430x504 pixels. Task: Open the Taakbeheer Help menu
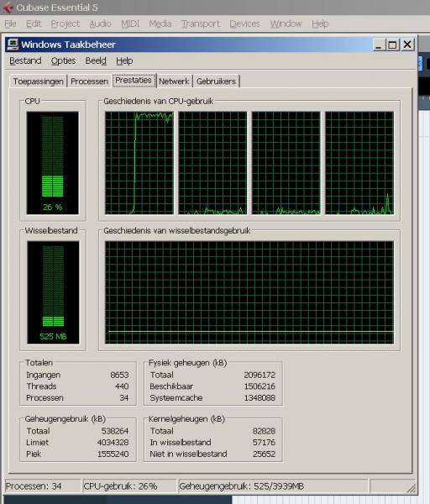pyautogui.click(x=124, y=60)
